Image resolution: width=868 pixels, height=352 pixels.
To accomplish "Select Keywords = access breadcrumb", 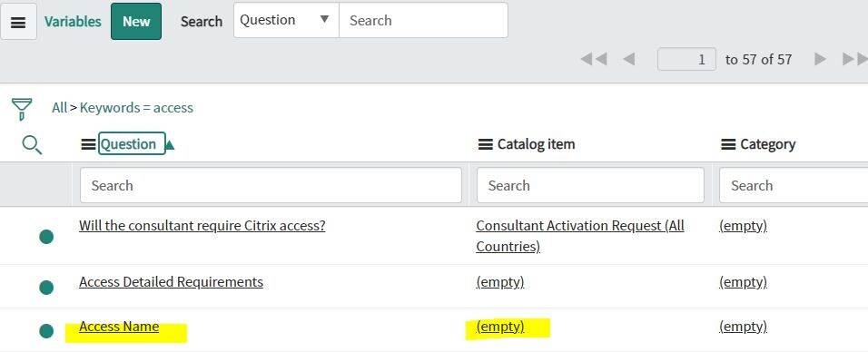I will point(136,107).
